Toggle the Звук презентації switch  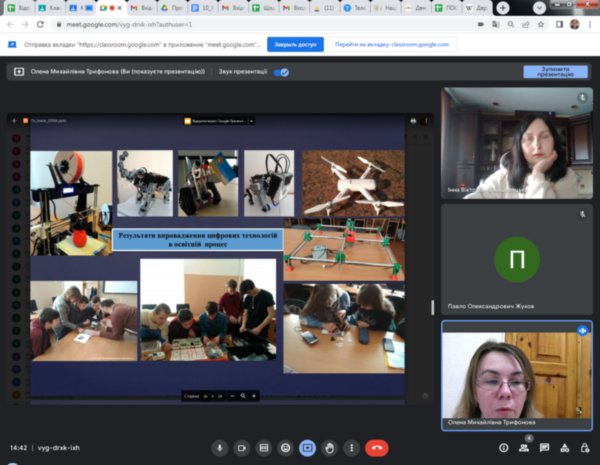pyautogui.click(x=281, y=72)
